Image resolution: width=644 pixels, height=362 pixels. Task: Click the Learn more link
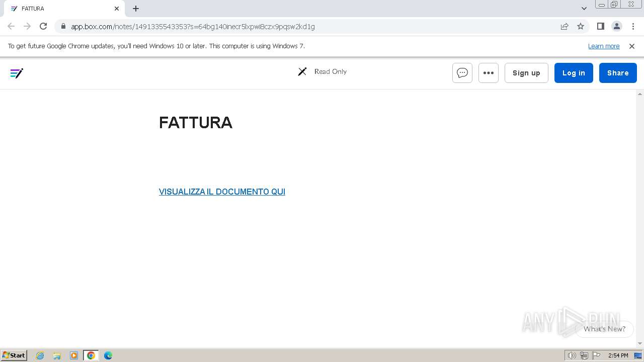coord(604,46)
